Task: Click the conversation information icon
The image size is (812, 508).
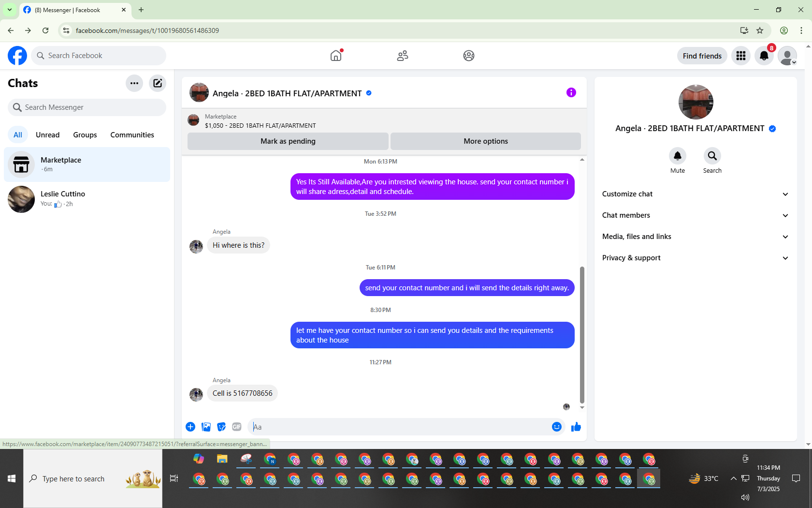Action: click(571, 92)
